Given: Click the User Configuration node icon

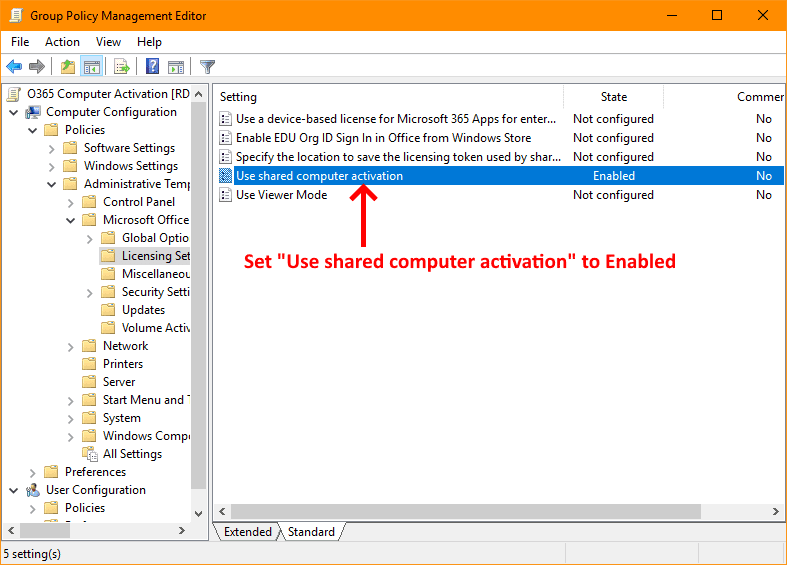Looking at the screenshot, I should (33, 490).
